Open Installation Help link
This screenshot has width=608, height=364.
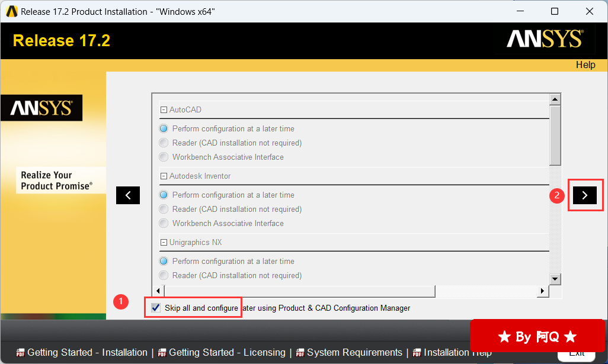click(x=457, y=352)
